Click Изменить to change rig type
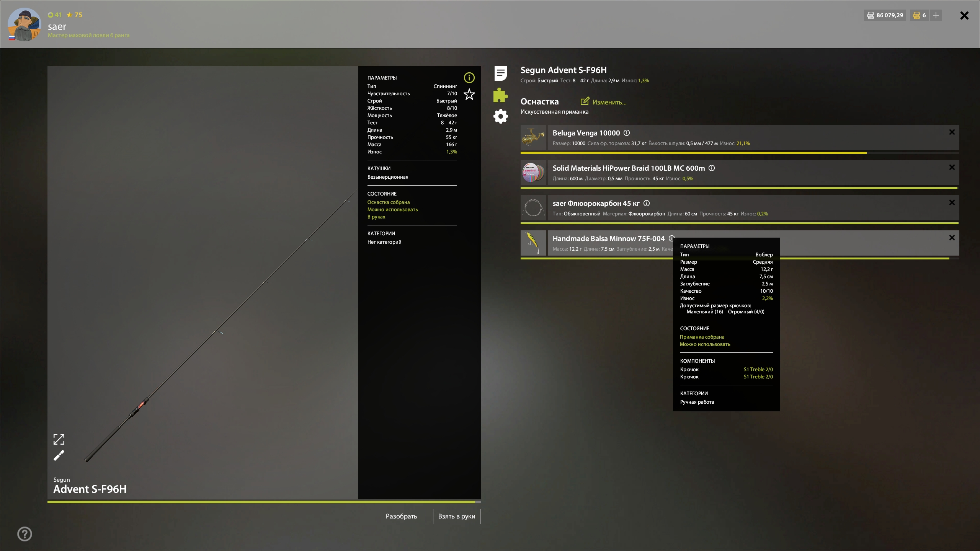Screen dimensions: 980x551 point(604,102)
